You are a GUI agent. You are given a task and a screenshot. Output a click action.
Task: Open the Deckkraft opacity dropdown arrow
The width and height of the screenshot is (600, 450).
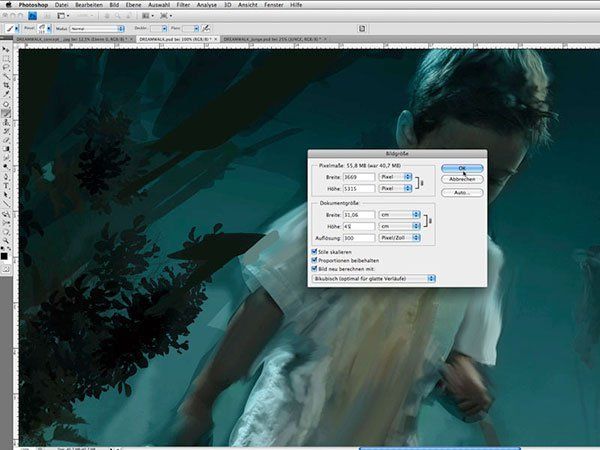pyautogui.click(x=165, y=29)
